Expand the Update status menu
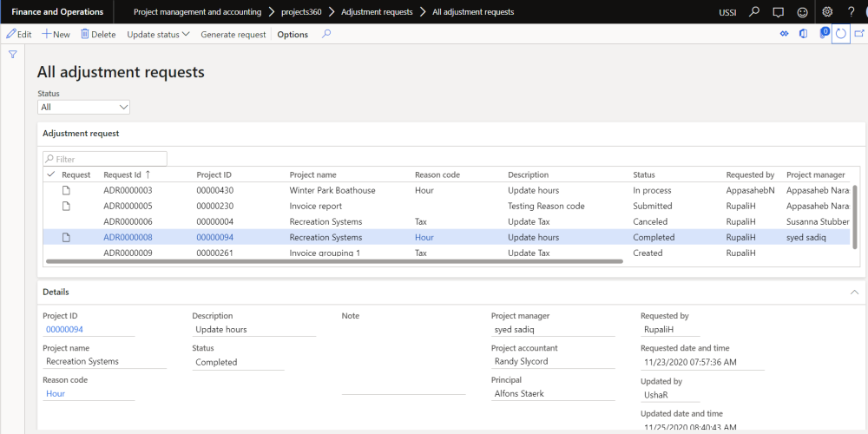 point(158,35)
